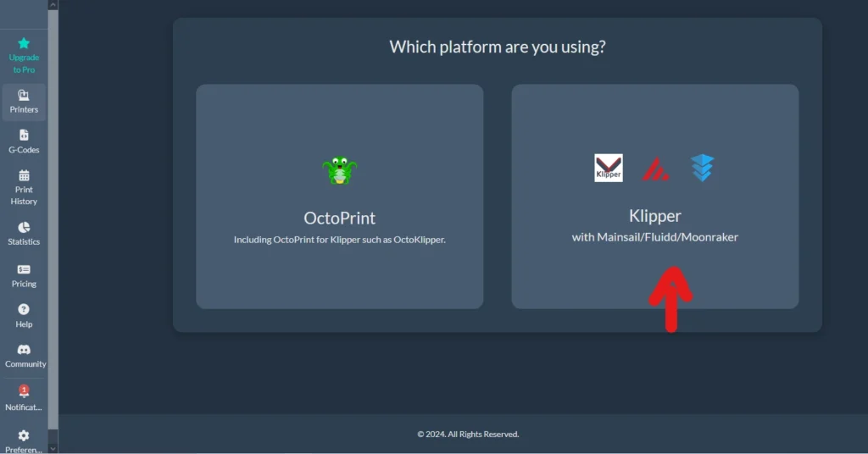Click the Mainsail/Fluidd/Moonraker subtitle text

(654, 237)
